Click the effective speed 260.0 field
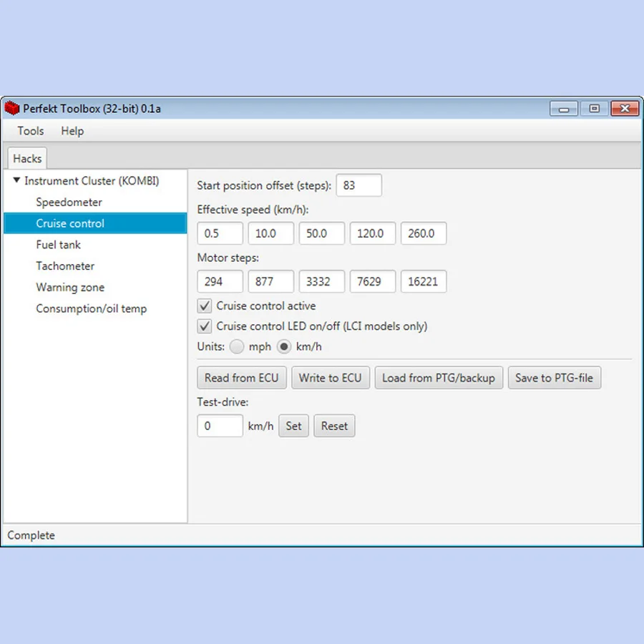 tap(424, 233)
